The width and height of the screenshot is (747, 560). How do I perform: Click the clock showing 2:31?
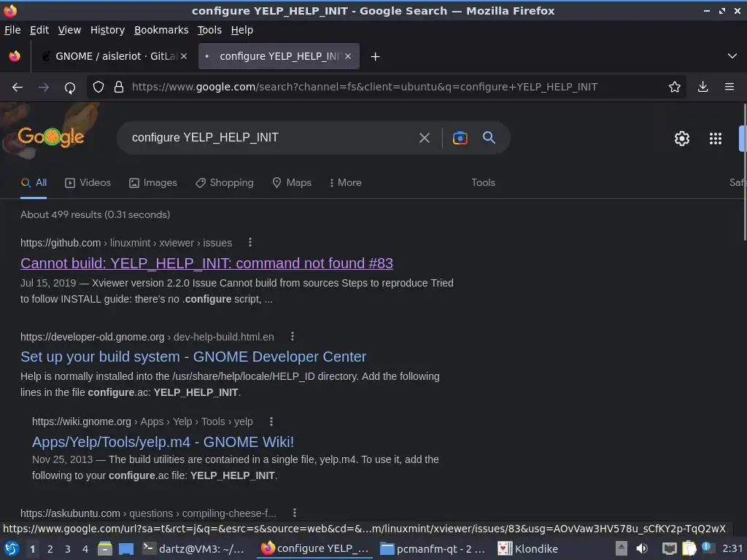click(x=732, y=548)
